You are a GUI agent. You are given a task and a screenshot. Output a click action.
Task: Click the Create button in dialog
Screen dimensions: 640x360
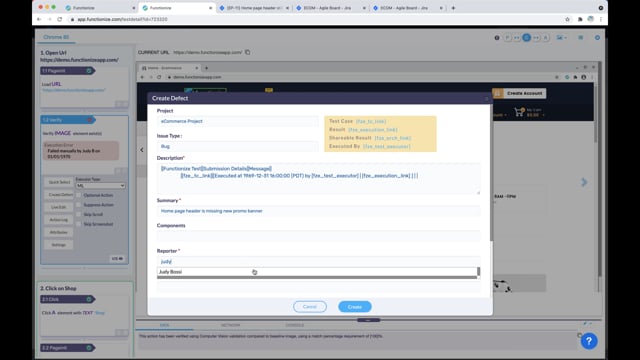(355, 307)
